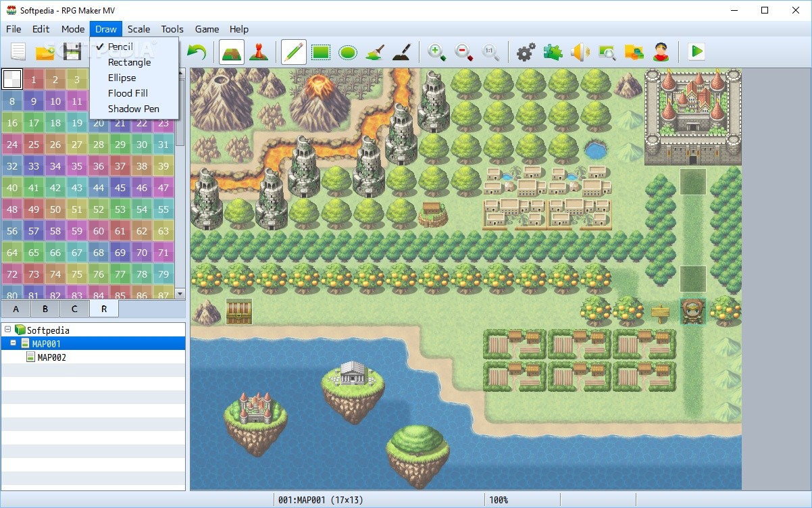Pick region tile number 64
Screen dimensions: 812x508
[x=12, y=253]
